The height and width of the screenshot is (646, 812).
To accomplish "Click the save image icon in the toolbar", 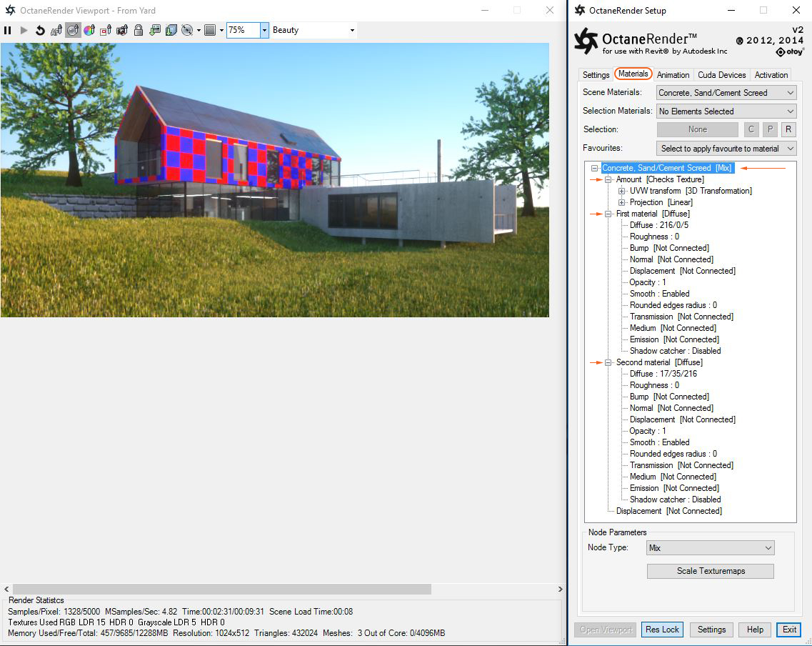I will [x=156, y=30].
